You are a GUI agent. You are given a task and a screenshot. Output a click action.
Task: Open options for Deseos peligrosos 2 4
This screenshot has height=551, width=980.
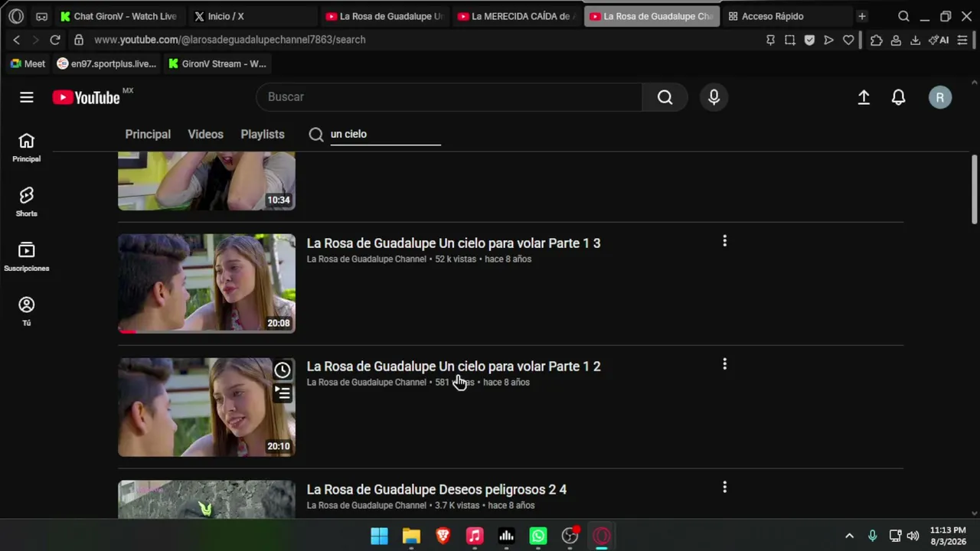pos(724,487)
